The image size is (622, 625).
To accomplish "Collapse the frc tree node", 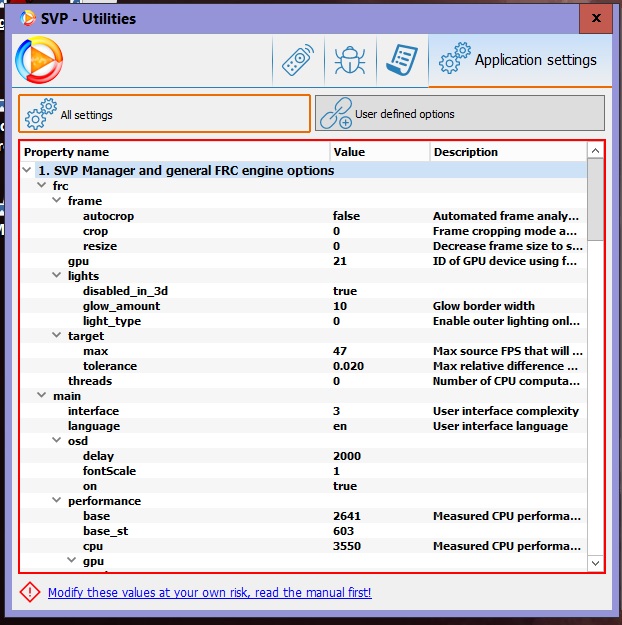I will tap(42, 185).
